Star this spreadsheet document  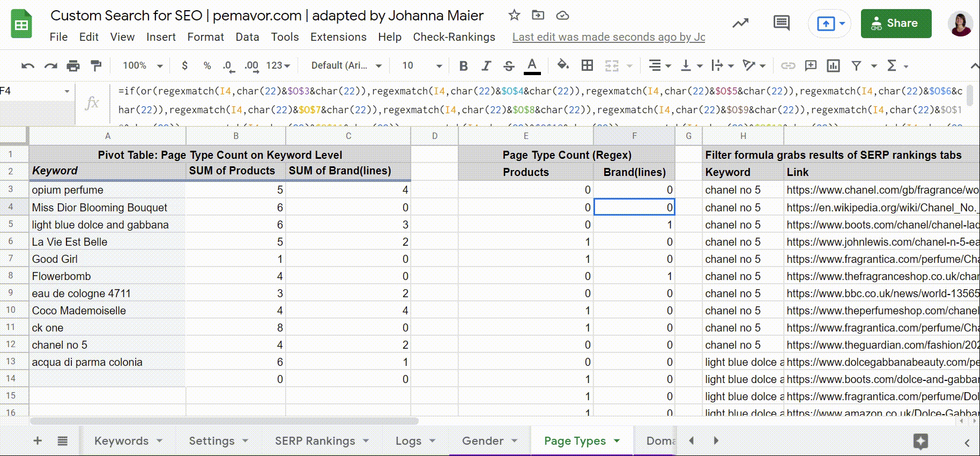[514, 15]
